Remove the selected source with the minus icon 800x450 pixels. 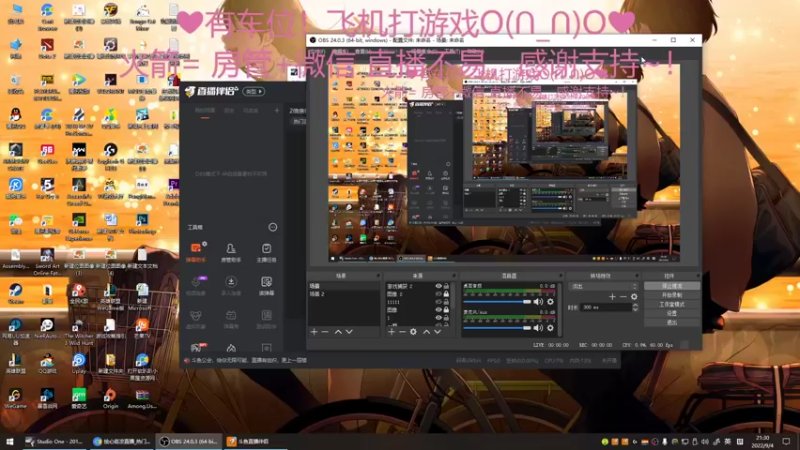coord(402,332)
